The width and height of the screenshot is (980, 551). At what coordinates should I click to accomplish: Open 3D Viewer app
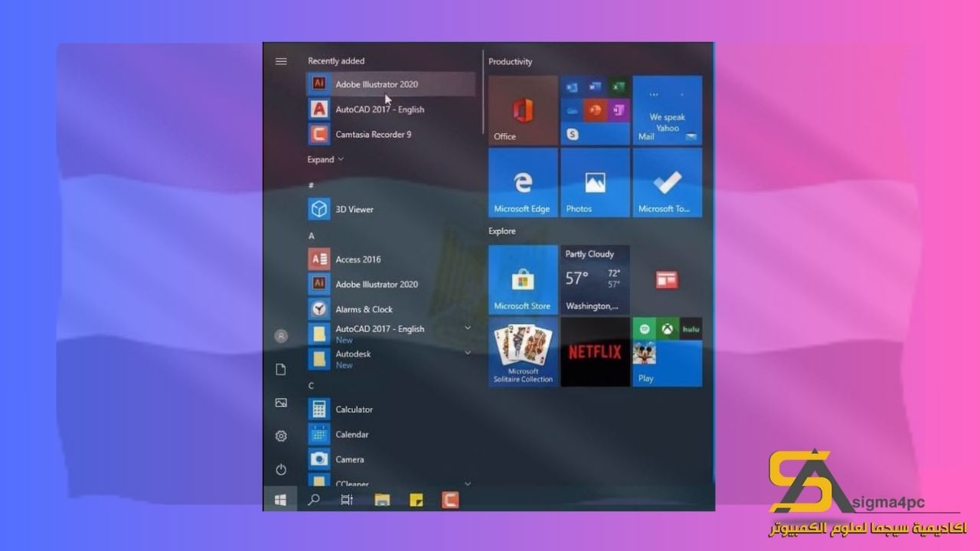tap(390, 209)
